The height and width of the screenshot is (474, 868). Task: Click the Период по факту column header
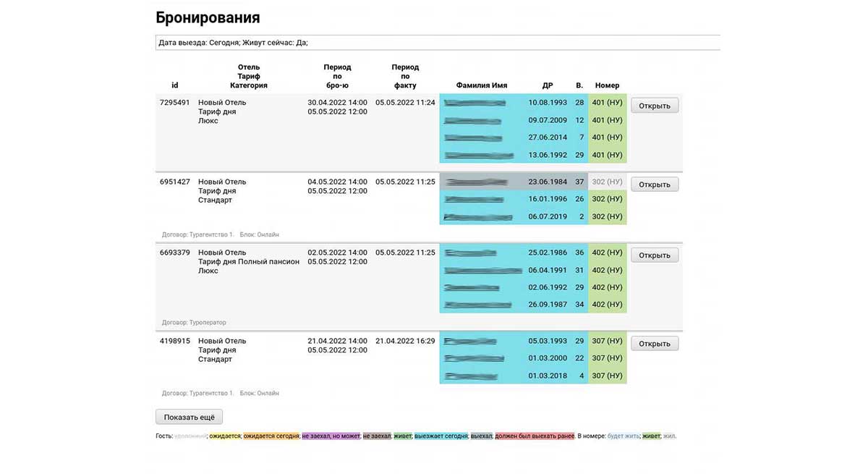pyautogui.click(x=405, y=76)
